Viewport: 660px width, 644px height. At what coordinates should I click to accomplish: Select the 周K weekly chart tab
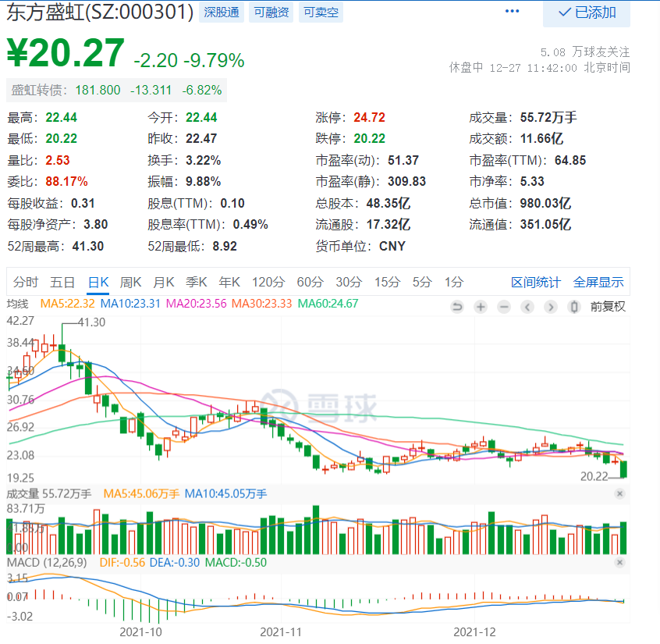pos(130,283)
